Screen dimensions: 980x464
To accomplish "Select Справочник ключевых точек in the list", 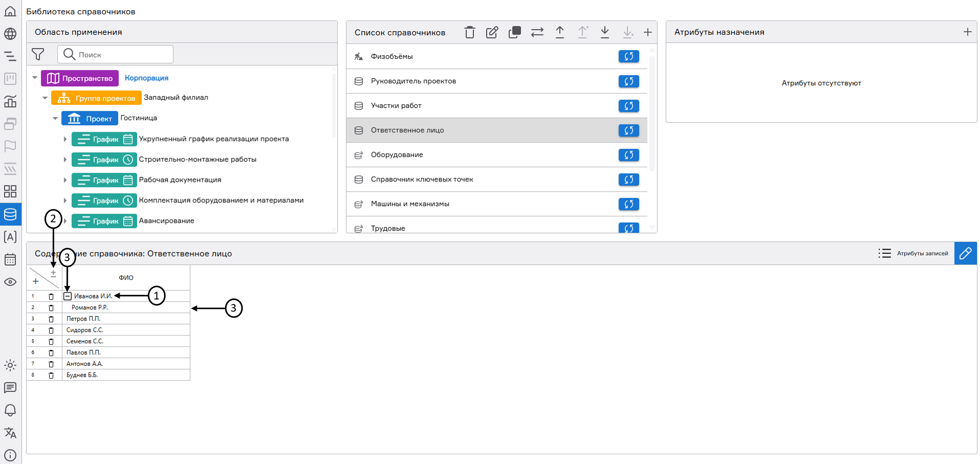I will 422,179.
